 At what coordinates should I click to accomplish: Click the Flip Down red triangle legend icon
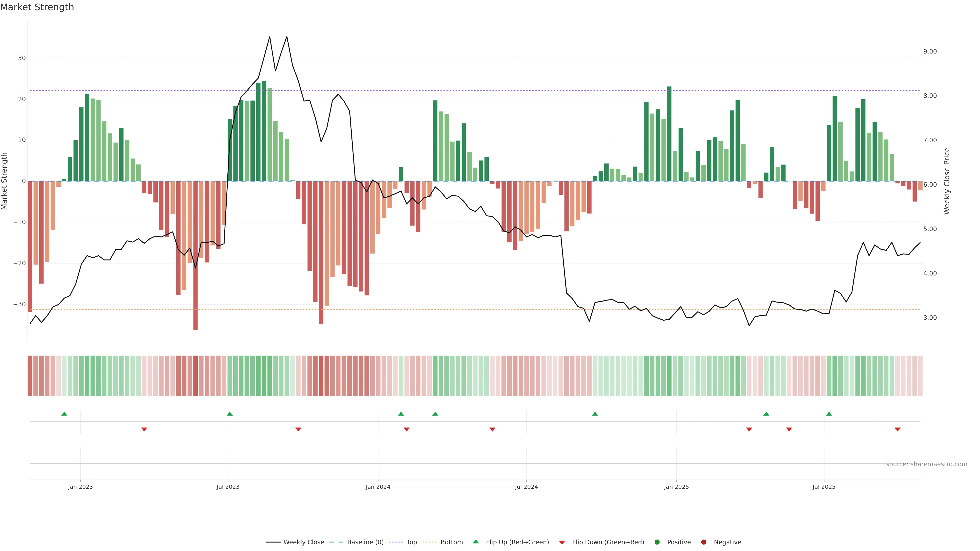pos(562,543)
